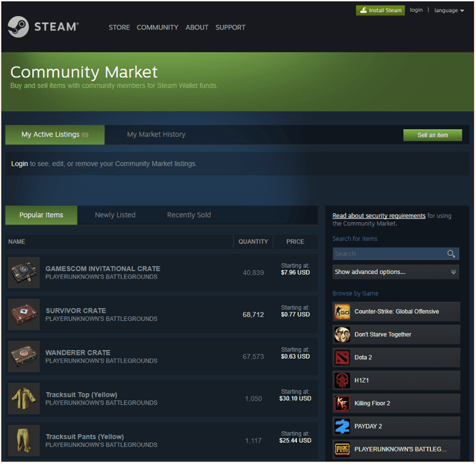Screen dimensions: 476x465
Task: Click the $25.44 USD price
Action: pos(296,440)
